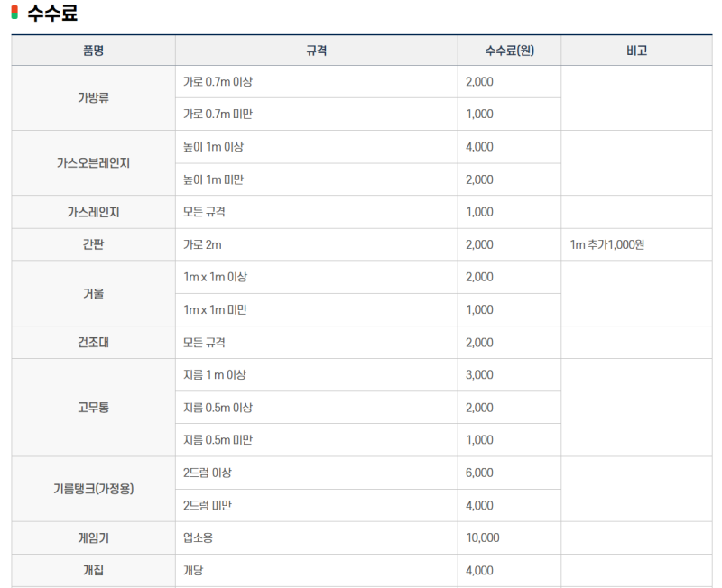Select the 가방류 item cell
722x588 pixels.
pos(94,98)
